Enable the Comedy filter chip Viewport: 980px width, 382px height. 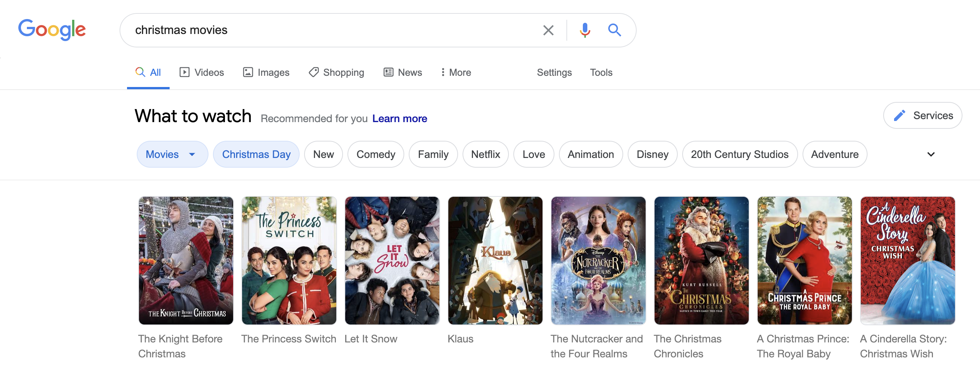pos(375,154)
